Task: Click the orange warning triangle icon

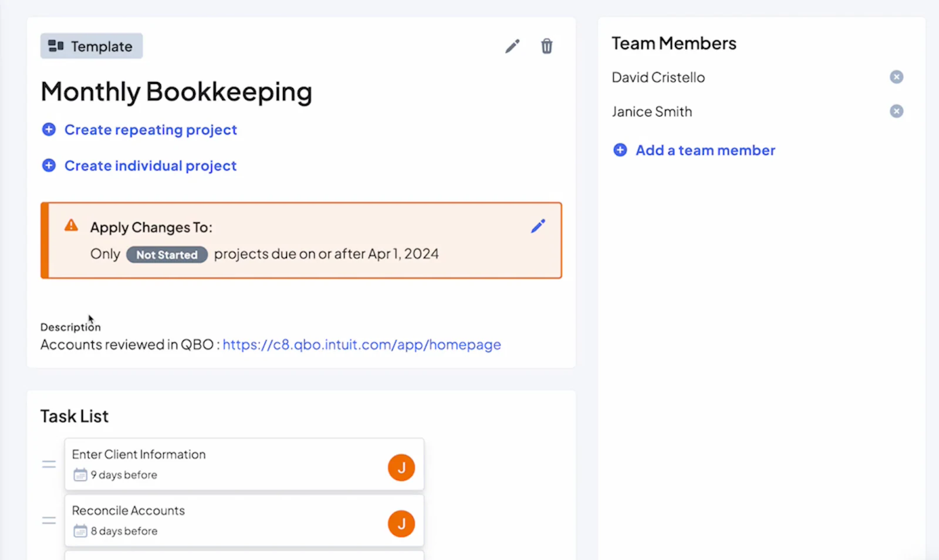Action: 71,226
